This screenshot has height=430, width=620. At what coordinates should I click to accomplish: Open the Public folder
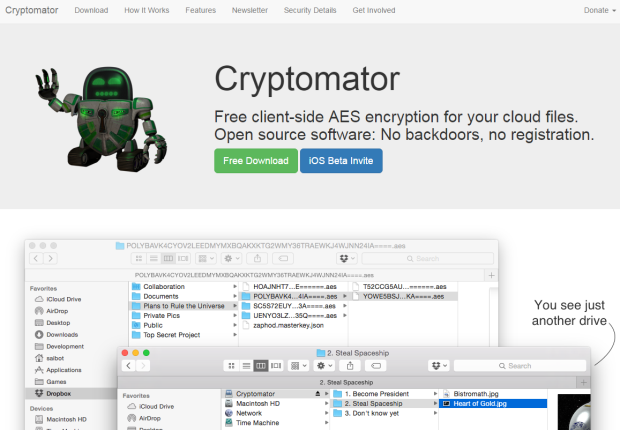[184, 325]
